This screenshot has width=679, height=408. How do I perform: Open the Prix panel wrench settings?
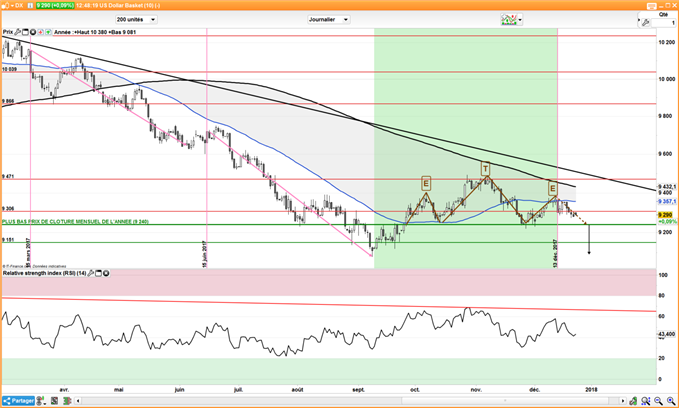pyautogui.click(x=18, y=32)
